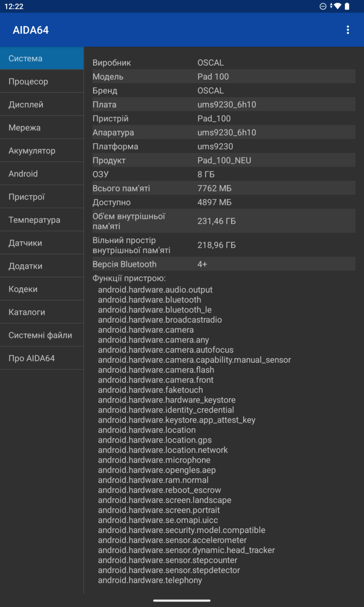The image size is (364, 607).
Task: Go to the Акумулятор section
Action: [x=42, y=150]
